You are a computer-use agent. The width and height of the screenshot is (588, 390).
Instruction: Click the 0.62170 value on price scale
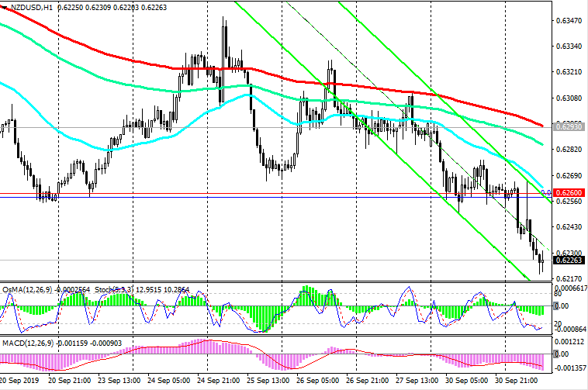click(x=569, y=278)
